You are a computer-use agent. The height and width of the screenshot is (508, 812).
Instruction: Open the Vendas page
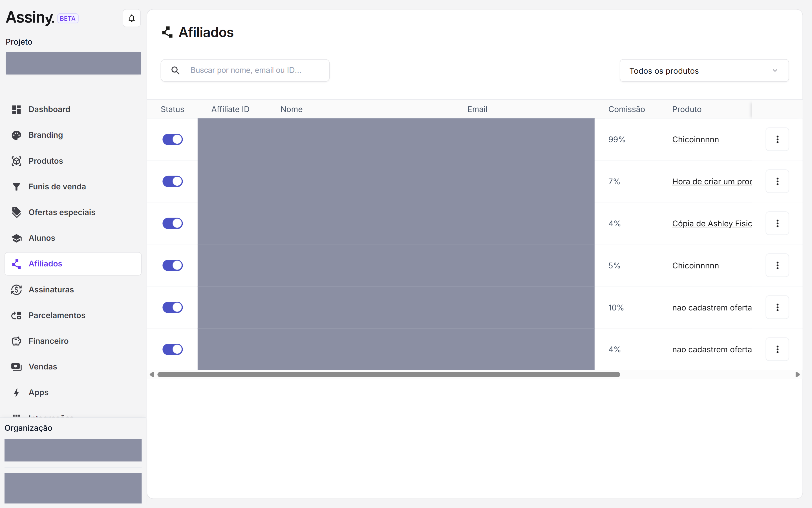(x=73, y=367)
